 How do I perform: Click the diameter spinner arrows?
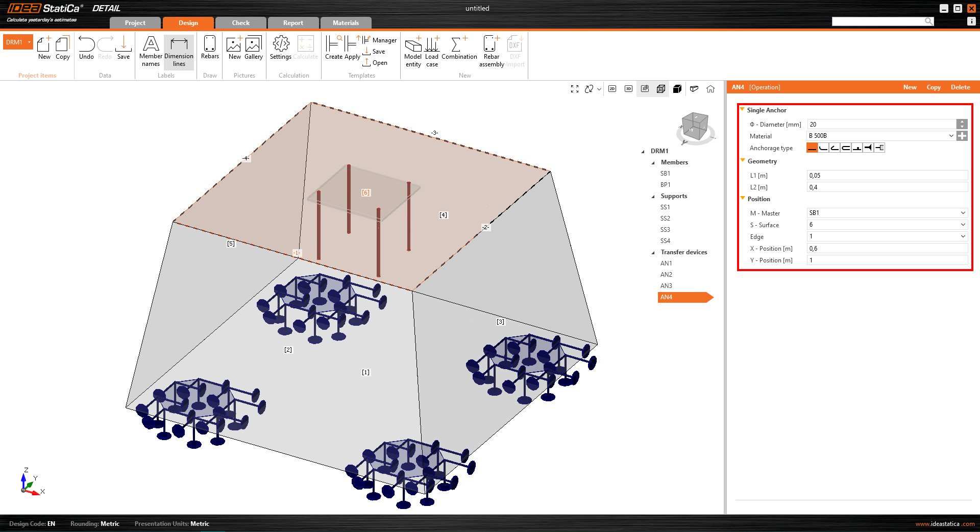[962, 124]
